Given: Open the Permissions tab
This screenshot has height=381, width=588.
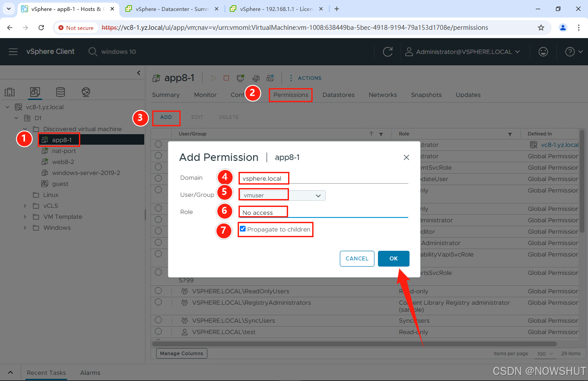Looking at the screenshot, I should [291, 95].
